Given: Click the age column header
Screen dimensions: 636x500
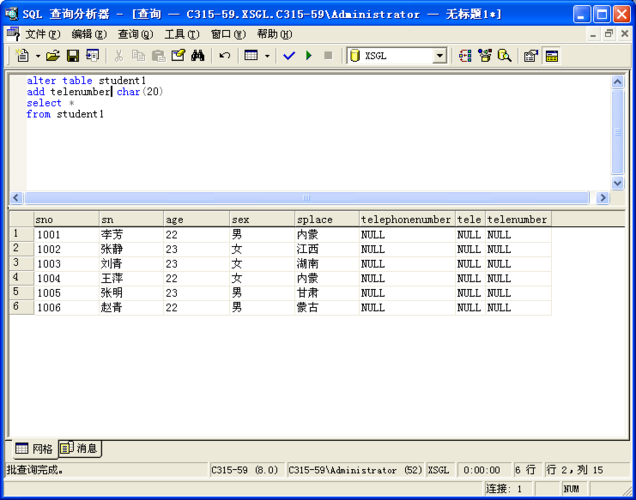Looking at the screenshot, I should 197,219.
